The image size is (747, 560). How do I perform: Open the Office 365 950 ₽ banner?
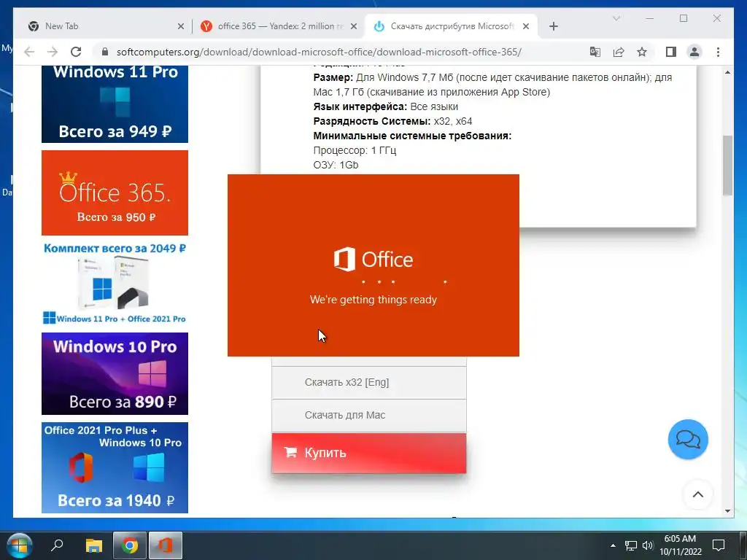(x=115, y=192)
